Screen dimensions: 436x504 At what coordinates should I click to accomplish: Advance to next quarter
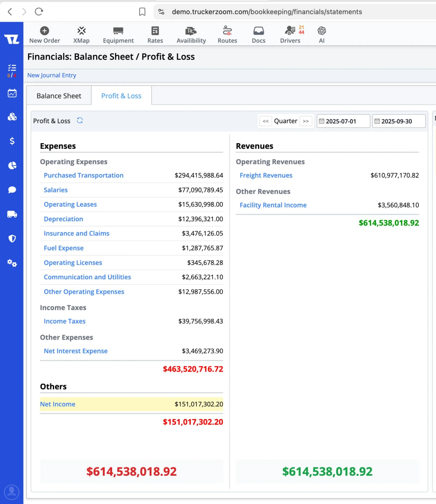tap(306, 121)
